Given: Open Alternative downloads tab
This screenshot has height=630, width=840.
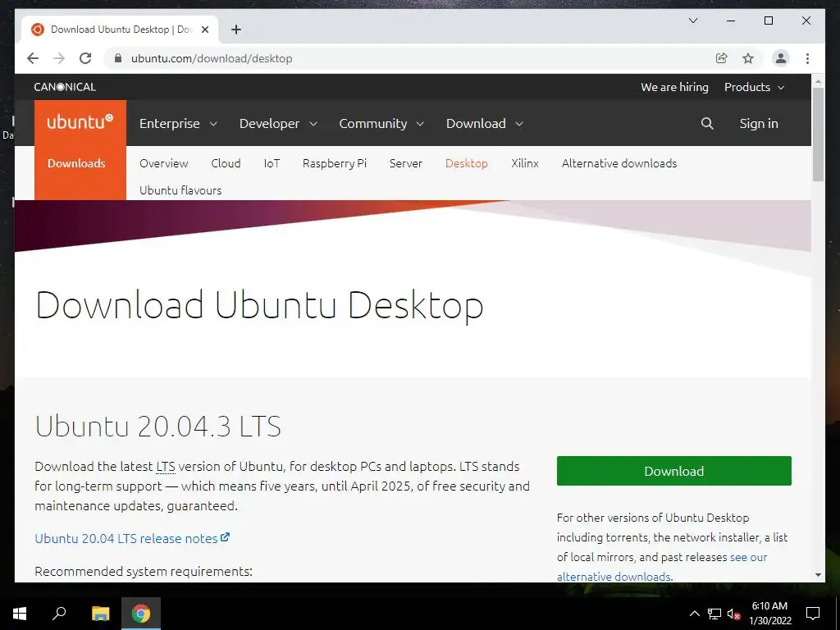Looking at the screenshot, I should (x=619, y=163).
